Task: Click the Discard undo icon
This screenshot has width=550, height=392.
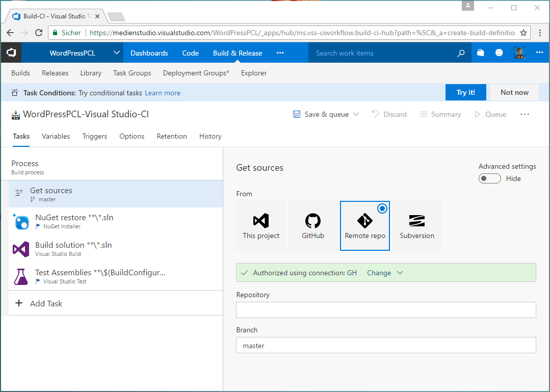Action: [375, 114]
